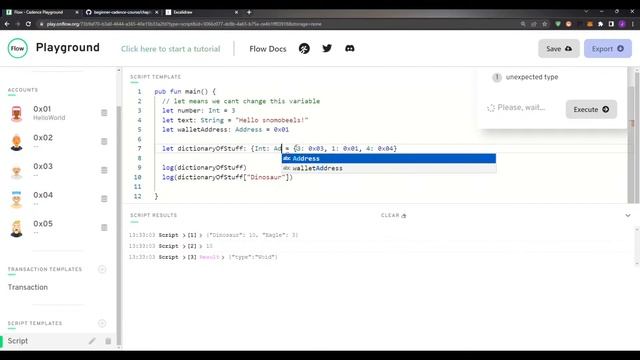640x360 pixels.
Task: Copy address icon for account 0x05
Action: [104, 227]
